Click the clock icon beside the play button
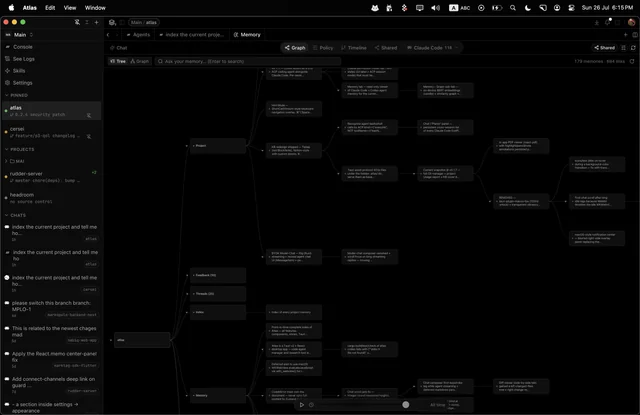Image resolution: width=640 pixels, height=415 pixels. (x=311, y=405)
